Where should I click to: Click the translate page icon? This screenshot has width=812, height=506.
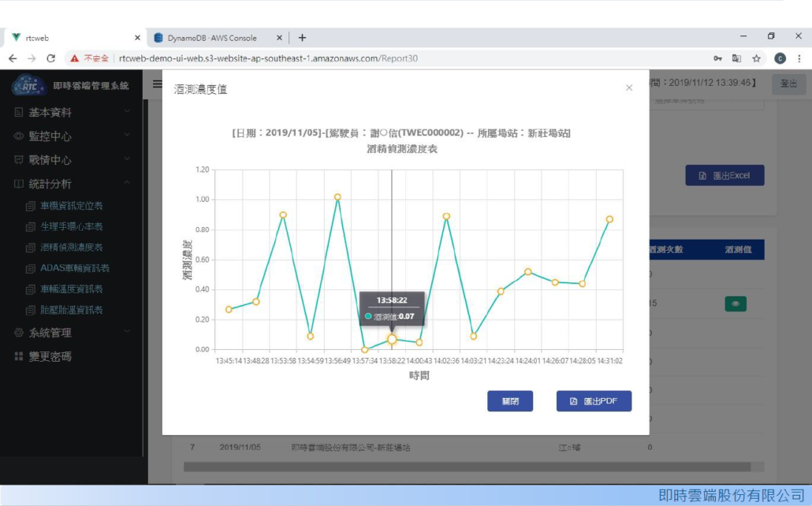coord(736,58)
